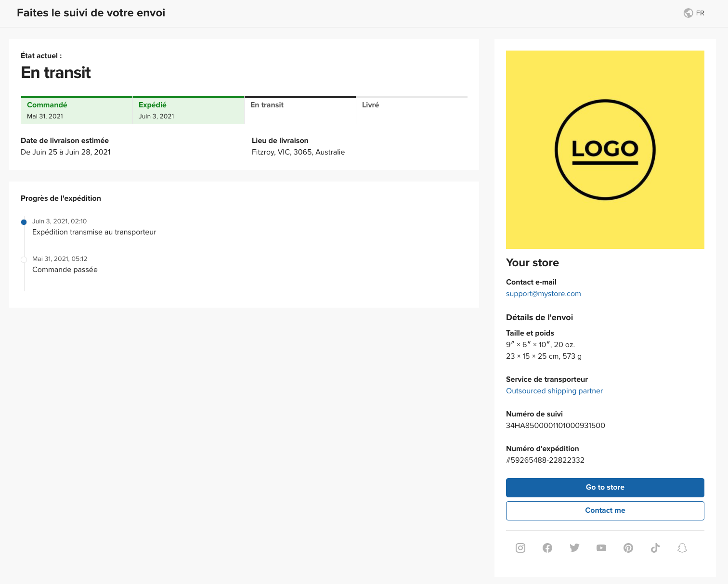The image size is (728, 584).
Task: Click the Contact me button
Action: coord(605,510)
